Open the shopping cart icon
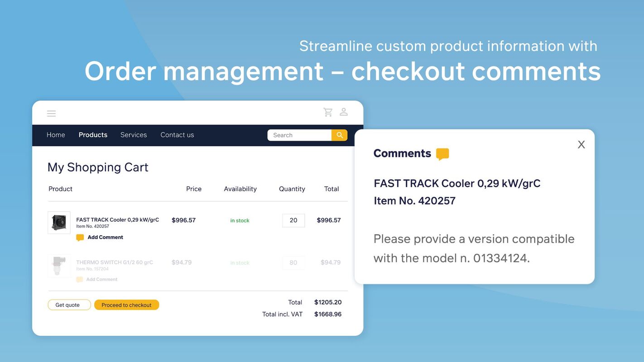This screenshot has width=644, height=362. point(327,112)
